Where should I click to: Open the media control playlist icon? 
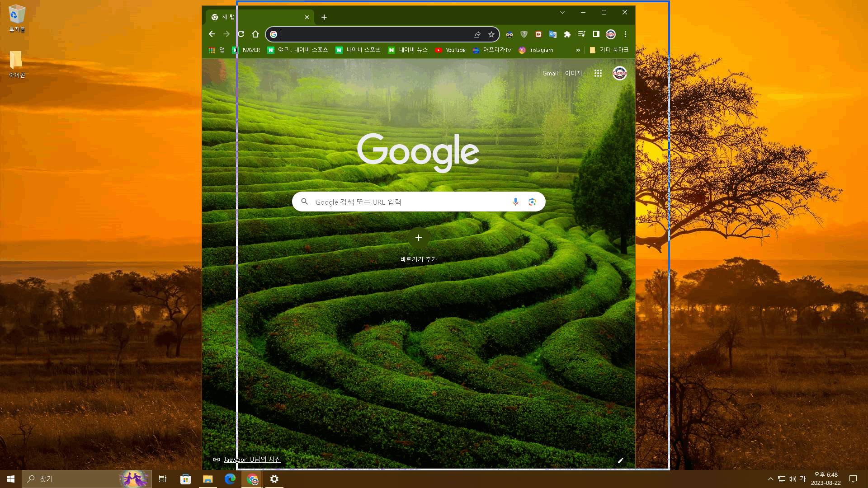pyautogui.click(x=581, y=34)
